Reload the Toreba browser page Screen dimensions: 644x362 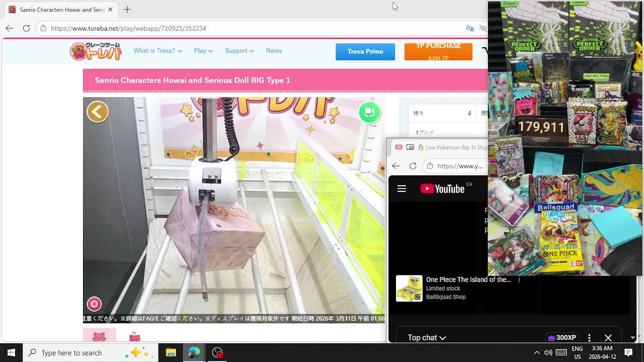(26, 28)
